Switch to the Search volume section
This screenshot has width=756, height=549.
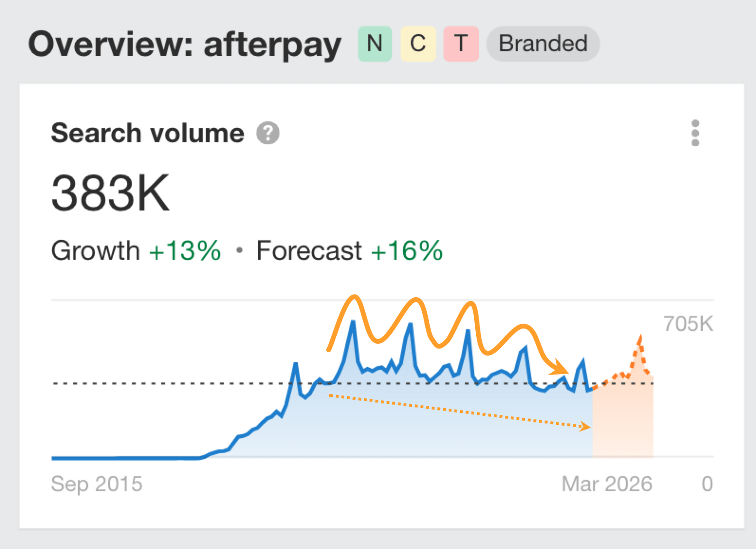coord(147,133)
